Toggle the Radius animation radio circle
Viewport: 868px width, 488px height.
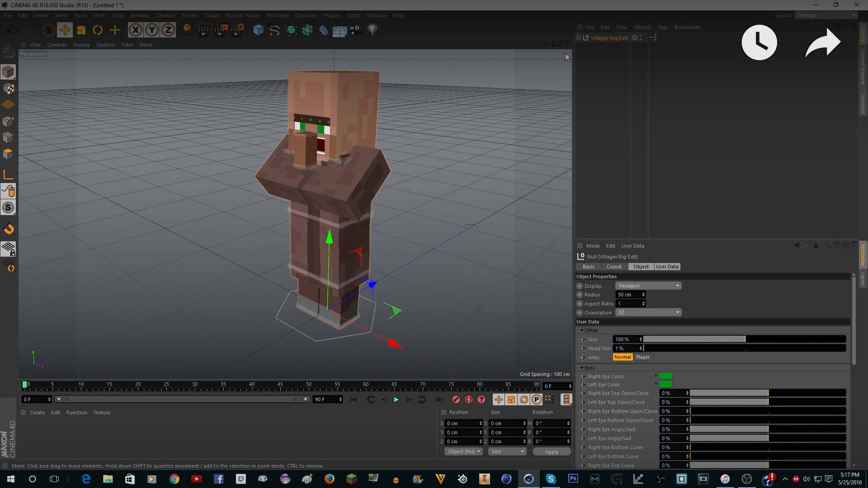tap(580, 295)
